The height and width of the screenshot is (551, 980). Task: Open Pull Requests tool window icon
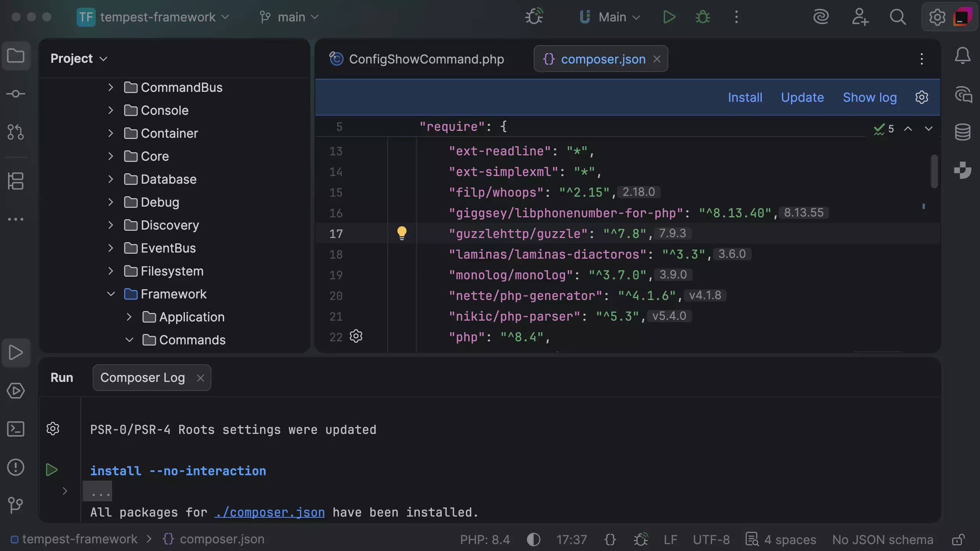16,132
